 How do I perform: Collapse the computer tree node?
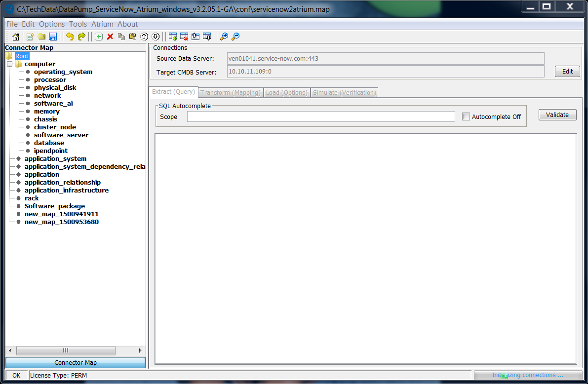pyautogui.click(x=9, y=64)
